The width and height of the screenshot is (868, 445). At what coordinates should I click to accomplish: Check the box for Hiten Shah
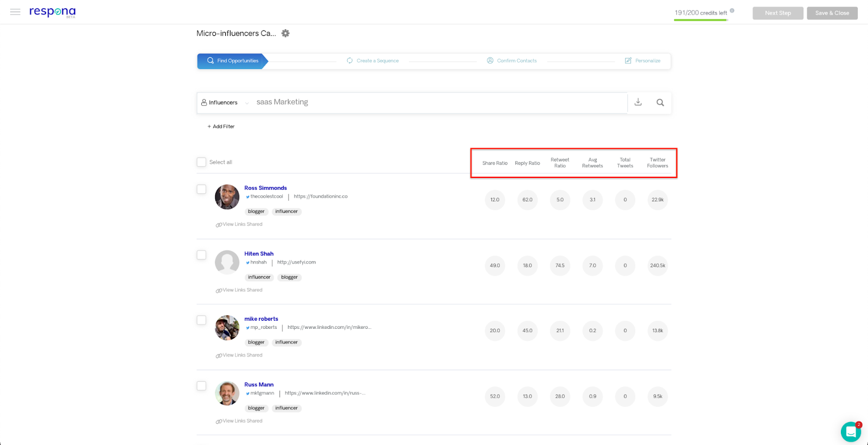201,255
